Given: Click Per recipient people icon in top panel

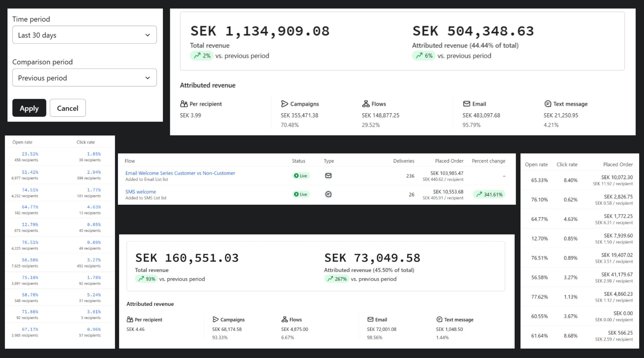Looking at the screenshot, I should coord(184,104).
